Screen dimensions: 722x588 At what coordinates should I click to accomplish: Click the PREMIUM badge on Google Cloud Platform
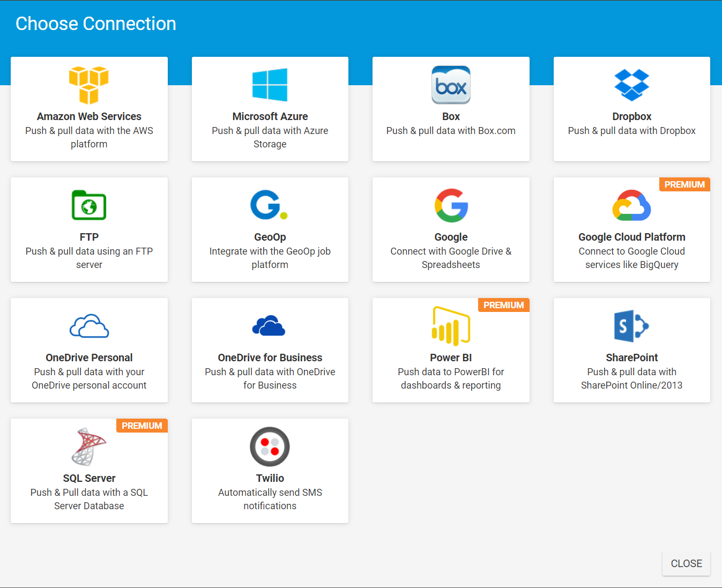click(684, 184)
